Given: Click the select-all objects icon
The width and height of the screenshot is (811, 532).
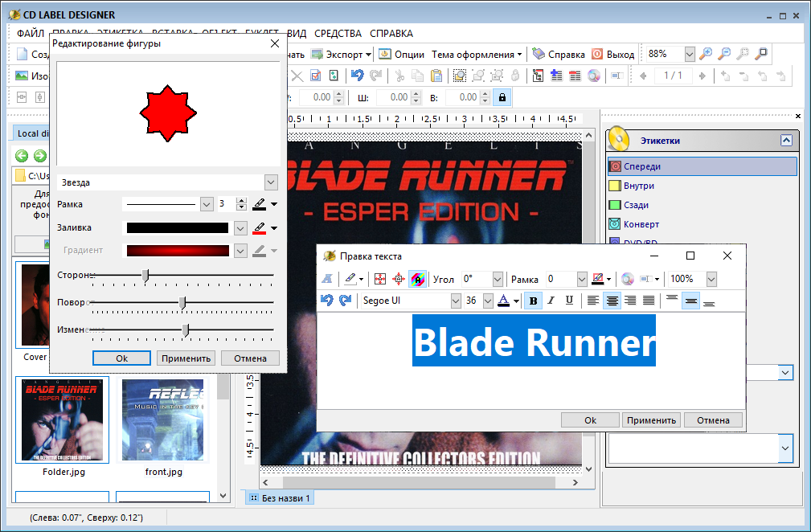Looking at the screenshot, I should coord(459,76).
